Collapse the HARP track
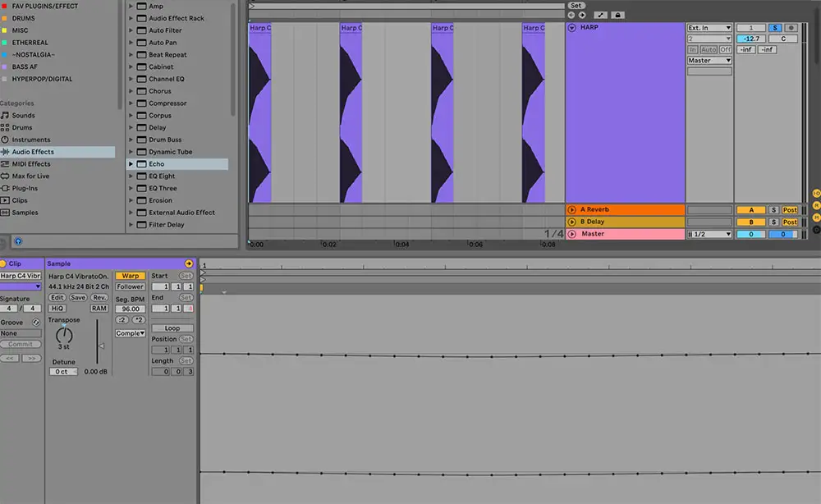The height and width of the screenshot is (504, 821). point(572,28)
